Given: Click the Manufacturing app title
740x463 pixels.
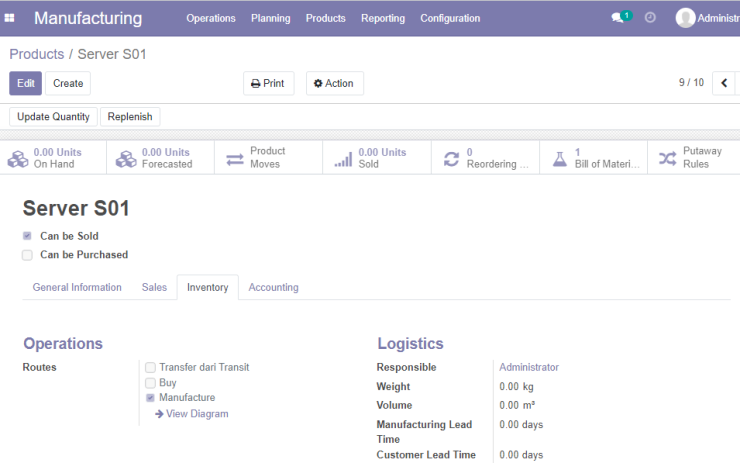Looking at the screenshot, I should (x=88, y=18).
